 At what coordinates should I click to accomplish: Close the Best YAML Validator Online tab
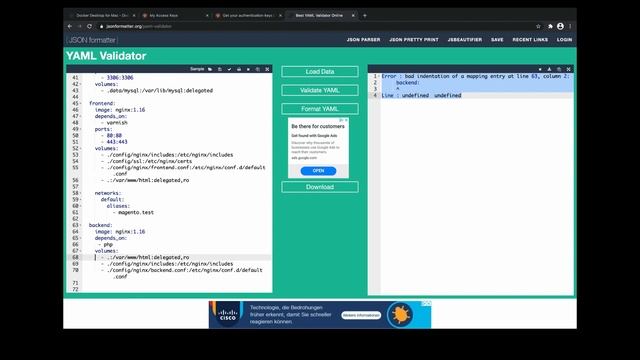point(353,16)
